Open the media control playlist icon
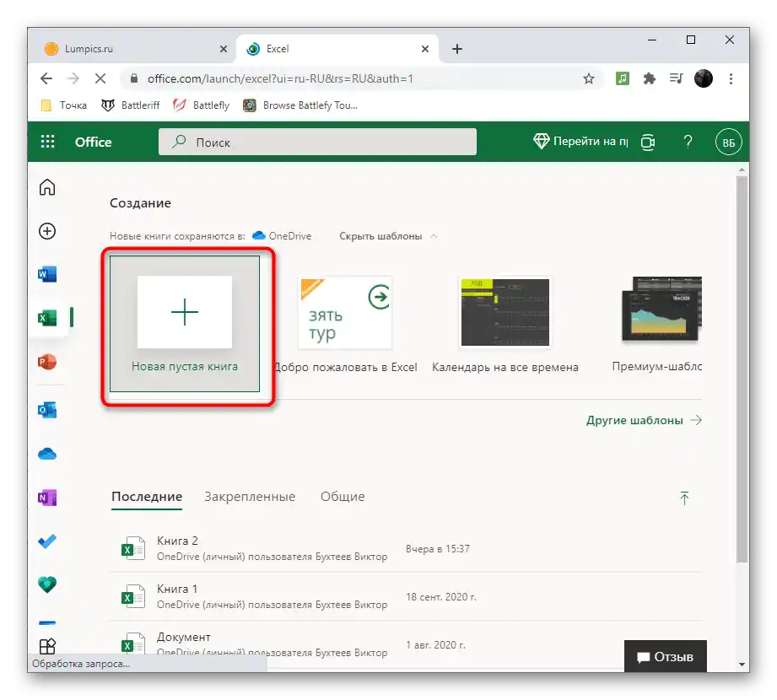The width and height of the screenshot is (777, 700). [676, 78]
